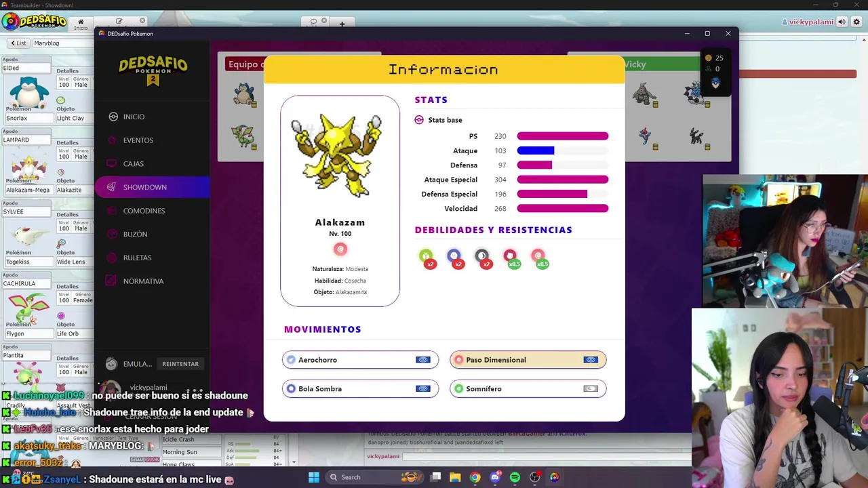Screen dimensions: 868x488
Task: Click the coin counter showing 25
Action: point(714,58)
